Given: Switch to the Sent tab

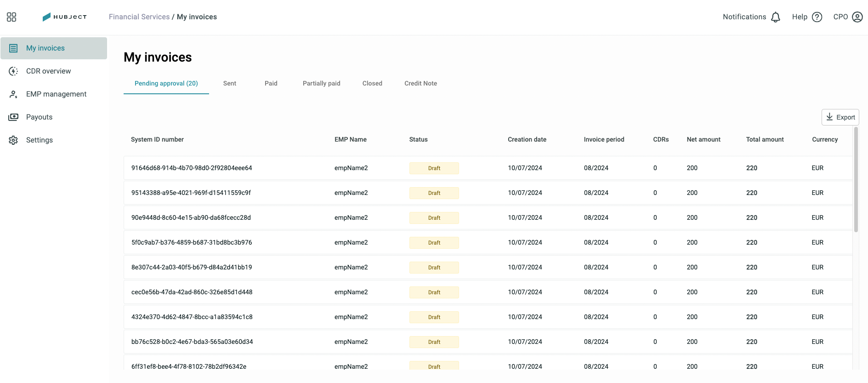Looking at the screenshot, I should pos(230,84).
